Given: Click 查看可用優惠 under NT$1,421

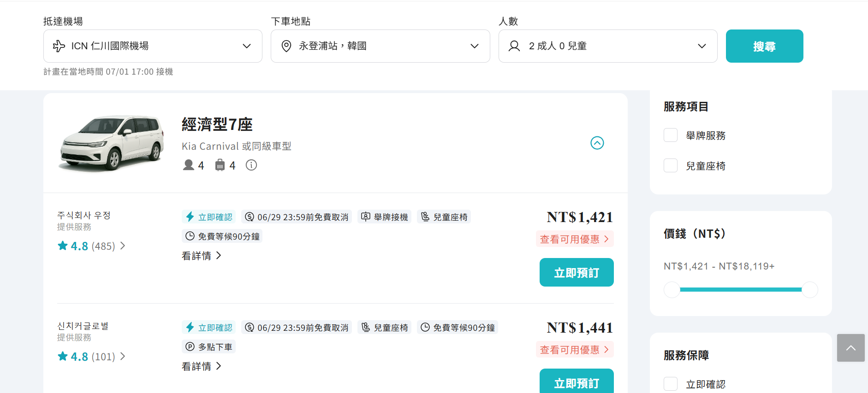Looking at the screenshot, I should click(575, 239).
